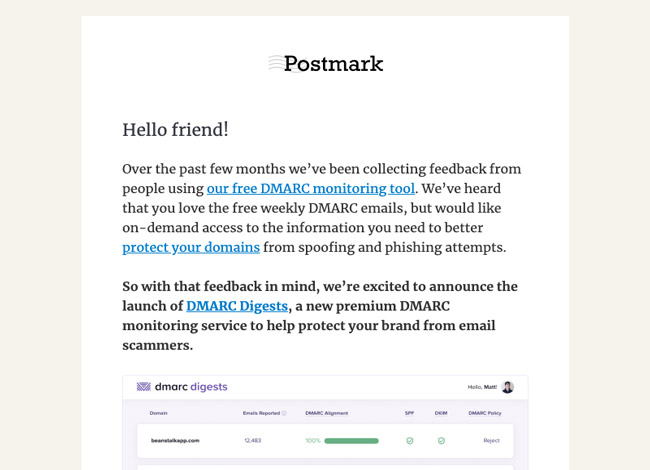Screen dimensions: 650x470
Task: Open the DMARC Digests link
Action: [x=237, y=306]
